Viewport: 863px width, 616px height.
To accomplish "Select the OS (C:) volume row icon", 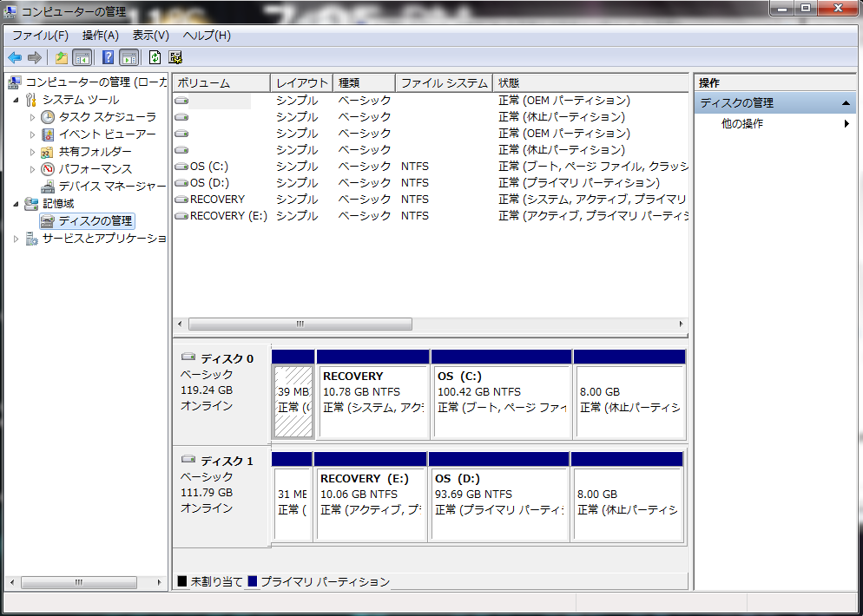I will pyautogui.click(x=181, y=167).
